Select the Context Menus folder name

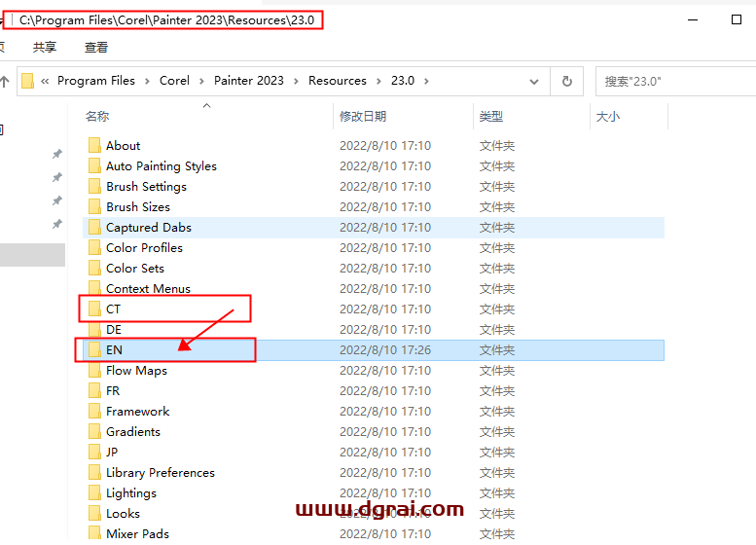point(148,288)
